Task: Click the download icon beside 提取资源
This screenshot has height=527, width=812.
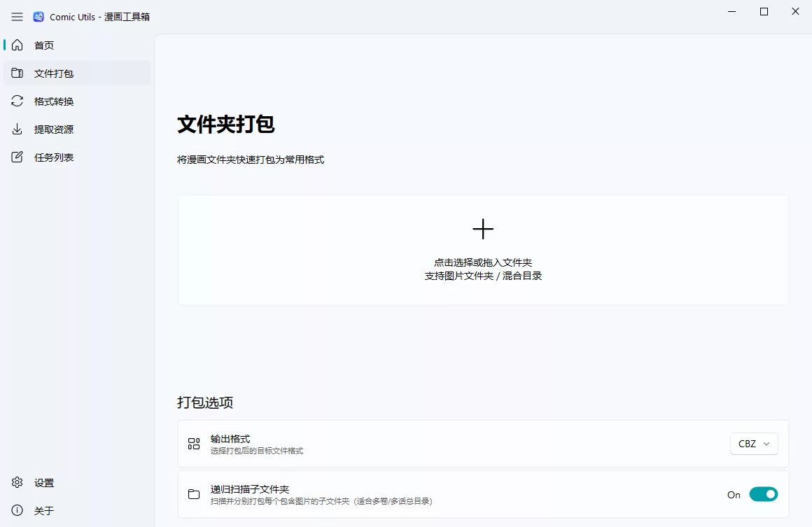Action: pos(17,129)
